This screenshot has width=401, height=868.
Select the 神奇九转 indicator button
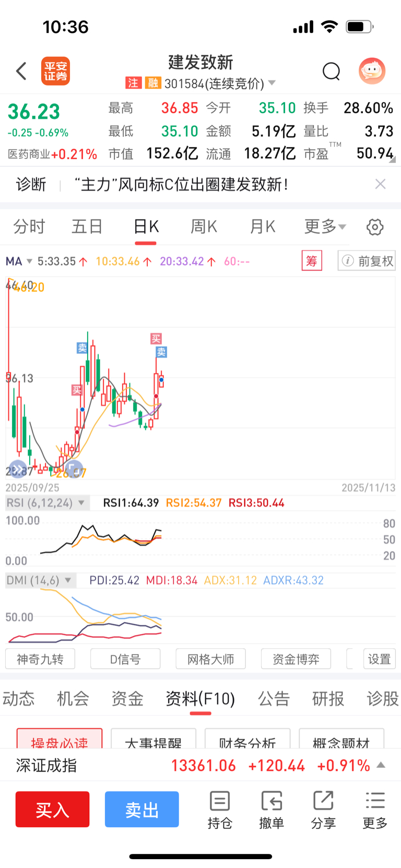(40, 659)
